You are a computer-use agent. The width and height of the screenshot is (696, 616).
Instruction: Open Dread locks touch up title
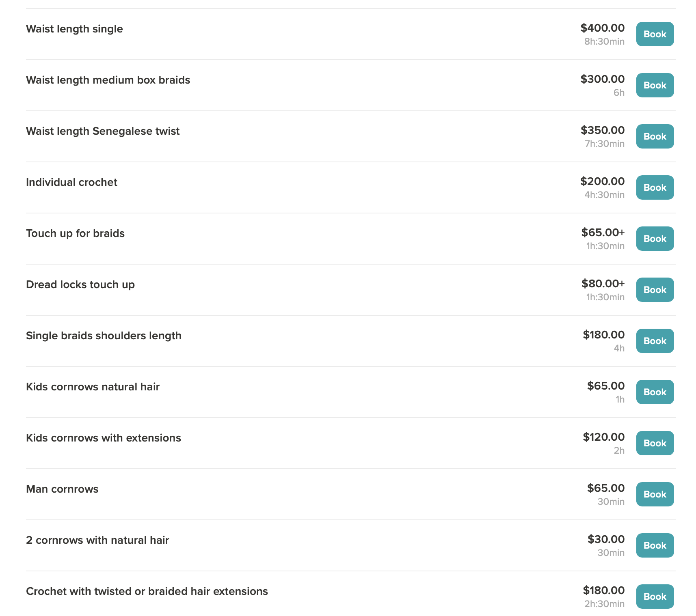[x=80, y=284]
